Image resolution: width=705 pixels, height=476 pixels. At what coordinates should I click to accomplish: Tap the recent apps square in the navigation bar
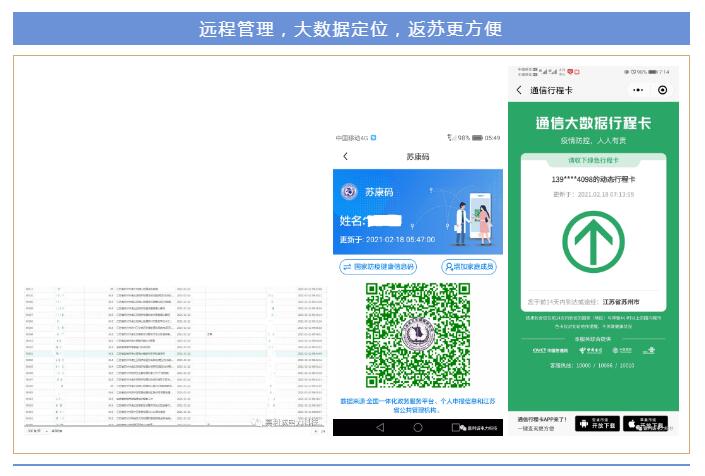pos(455,427)
